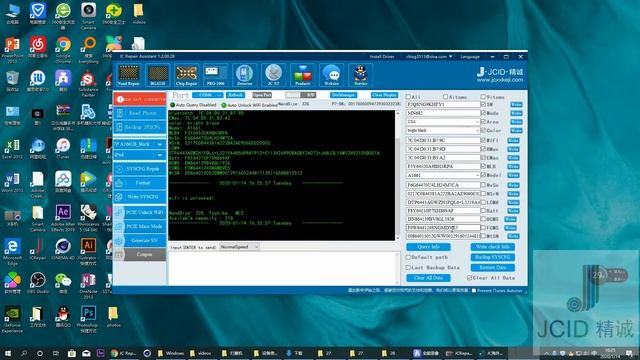640x360 pixels.
Task: Click the empty command input area
Action: (282, 268)
